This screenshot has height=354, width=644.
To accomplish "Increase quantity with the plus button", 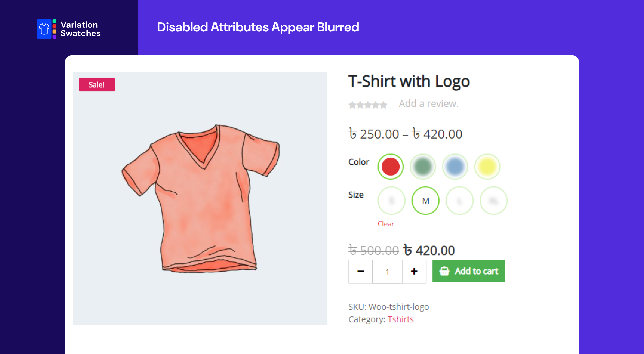I will tap(414, 271).
